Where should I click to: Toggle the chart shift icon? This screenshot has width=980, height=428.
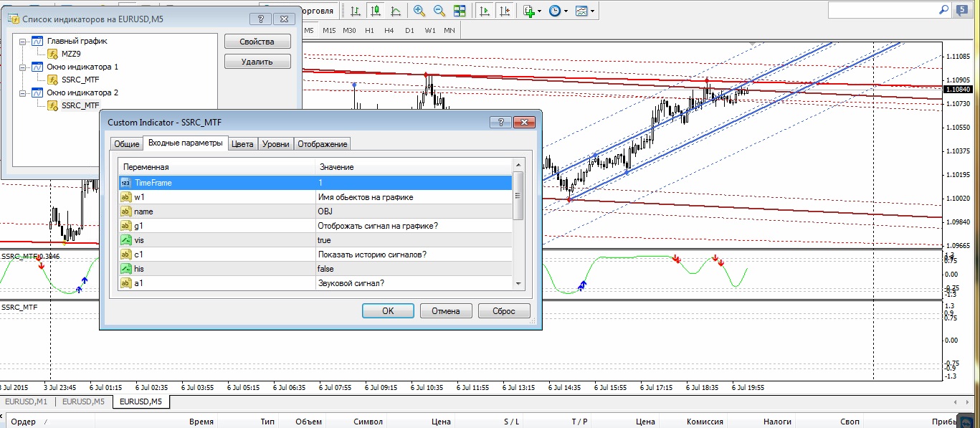click(505, 11)
